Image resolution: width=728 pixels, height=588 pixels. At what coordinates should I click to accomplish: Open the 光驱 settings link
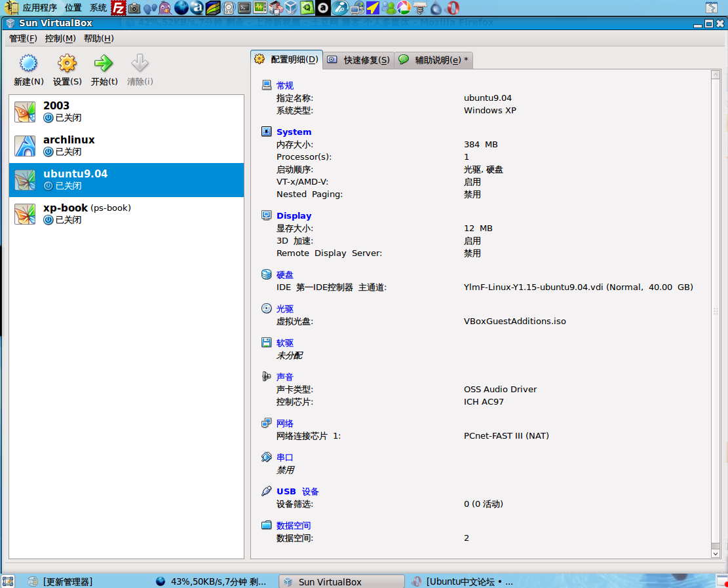[284, 308]
